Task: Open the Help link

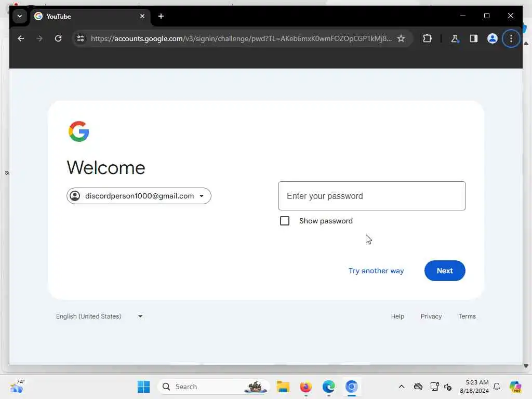Action: [397, 316]
